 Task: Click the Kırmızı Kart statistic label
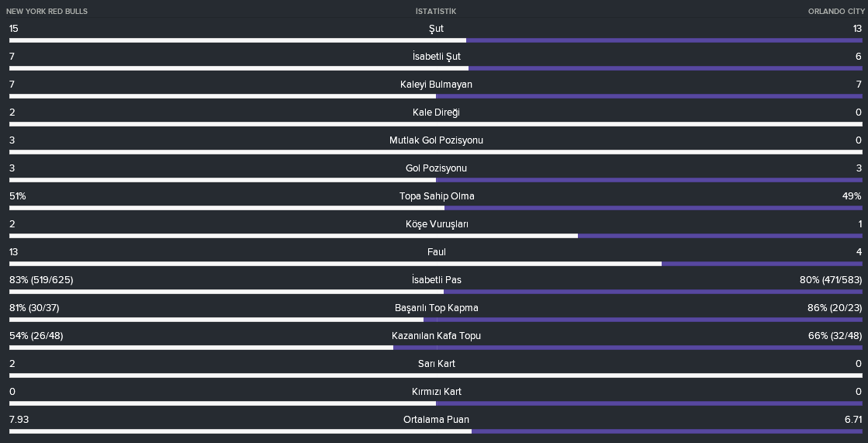click(436, 392)
